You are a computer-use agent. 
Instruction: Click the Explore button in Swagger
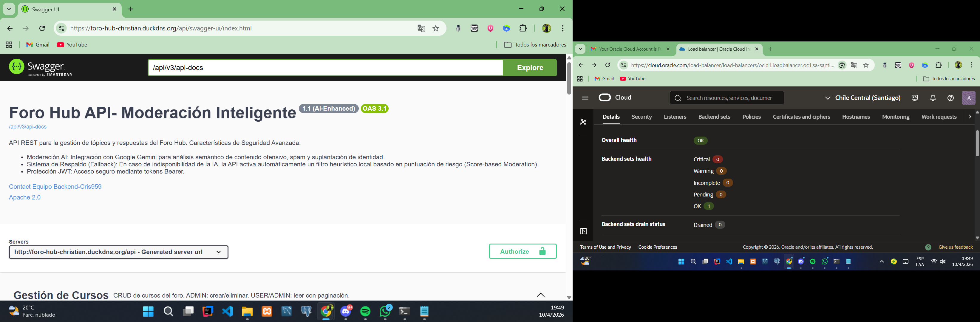pyautogui.click(x=530, y=68)
